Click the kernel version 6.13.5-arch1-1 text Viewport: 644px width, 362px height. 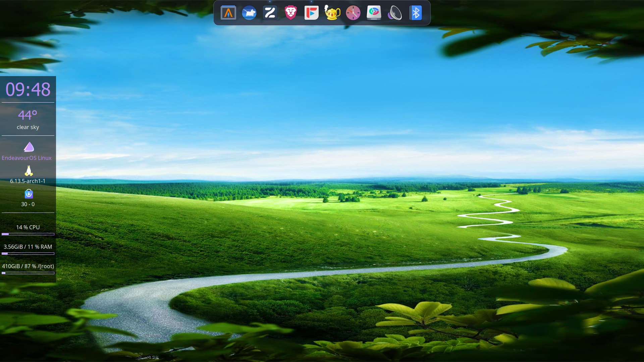[28, 181]
